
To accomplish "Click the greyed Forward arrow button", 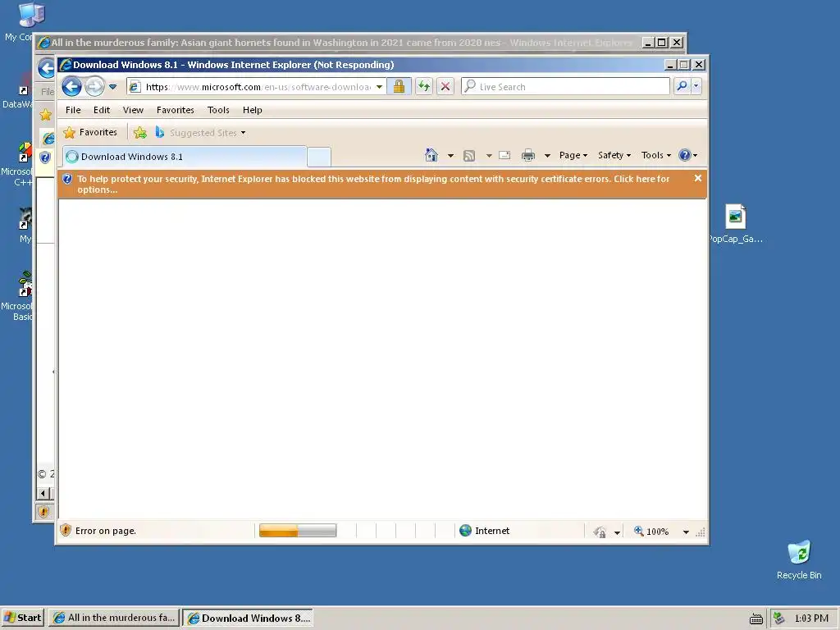I will pos(94,86).
